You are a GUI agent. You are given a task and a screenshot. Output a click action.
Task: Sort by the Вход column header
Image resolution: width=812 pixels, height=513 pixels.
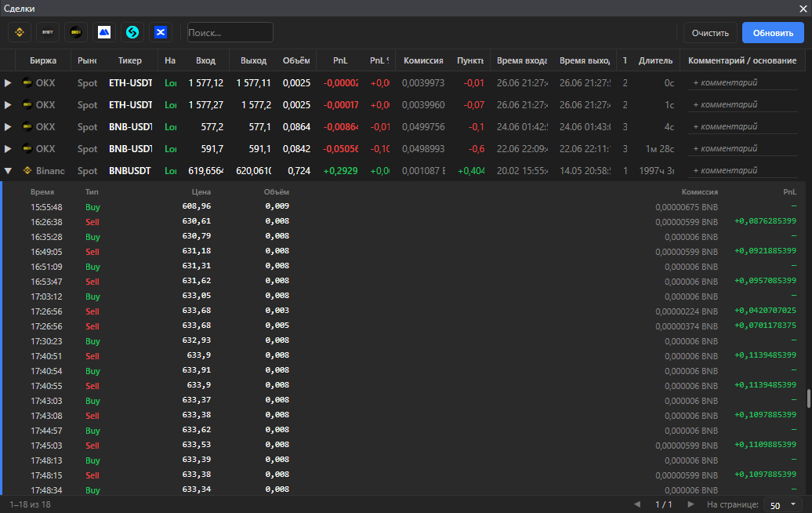(x=205, y=60)
